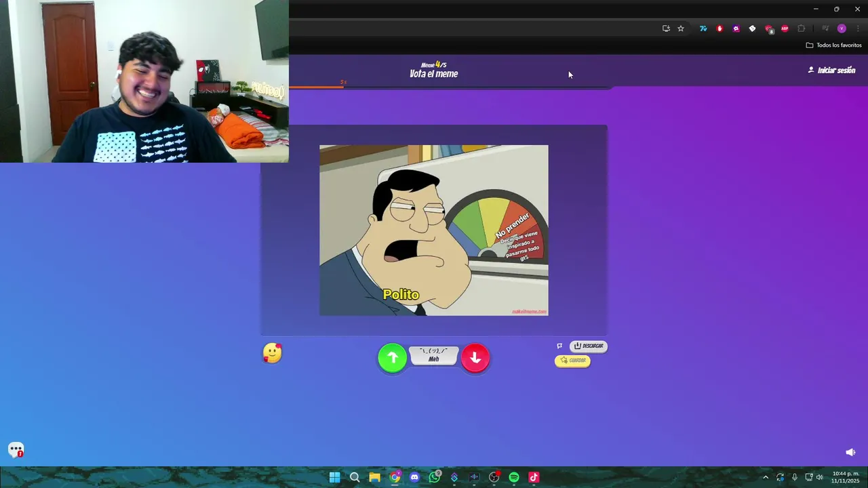Downvote the meme with red arrow
Image resolution: width=868 pixels, height=488 pixels.
[475, 358]
